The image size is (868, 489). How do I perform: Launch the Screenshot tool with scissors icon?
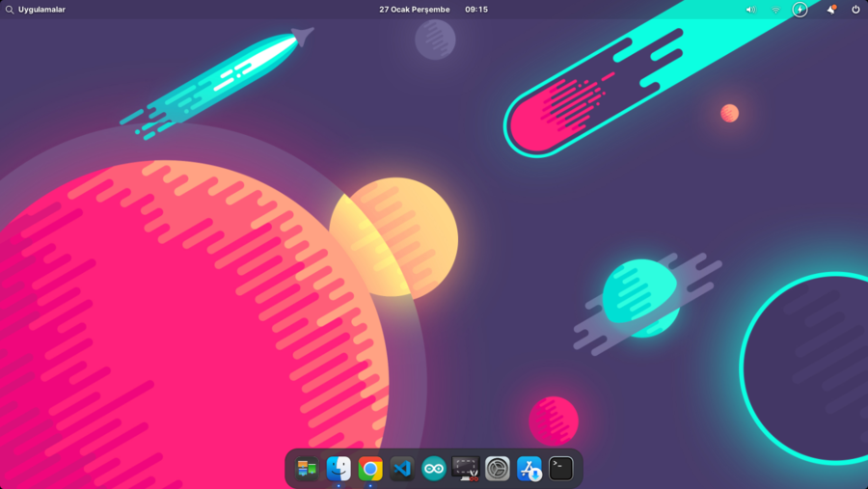pyautogui.click(x=466, y=469)
